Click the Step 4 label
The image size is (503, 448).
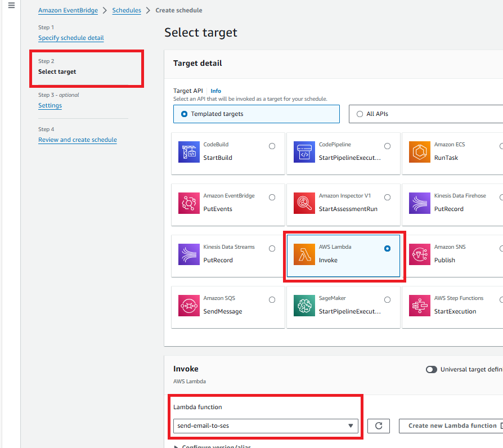pyautogui.click(x=46, y=129)
